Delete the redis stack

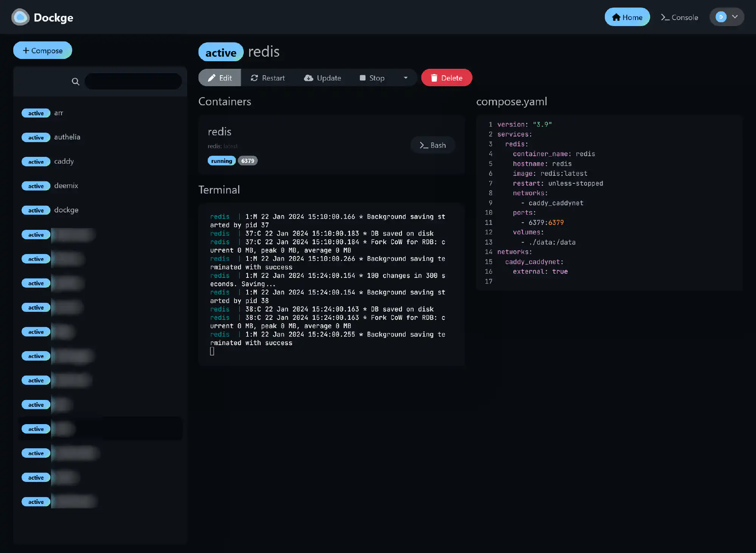point(446,77)
